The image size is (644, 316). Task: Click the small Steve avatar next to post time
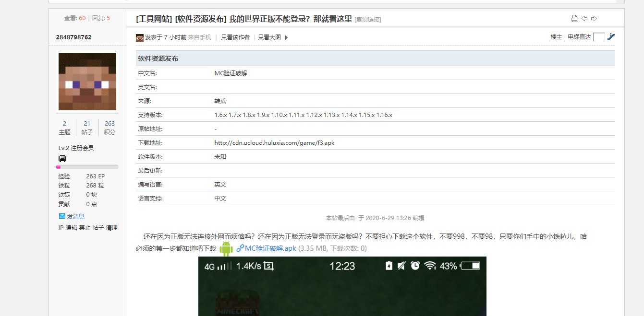(140, 37)
